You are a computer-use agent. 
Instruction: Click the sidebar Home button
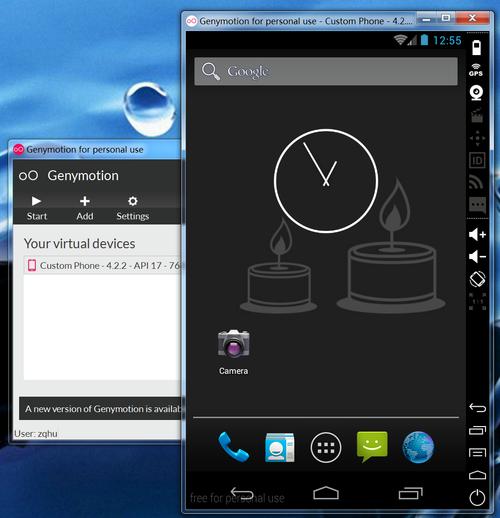pyautogui.click(x=477, y=475)
